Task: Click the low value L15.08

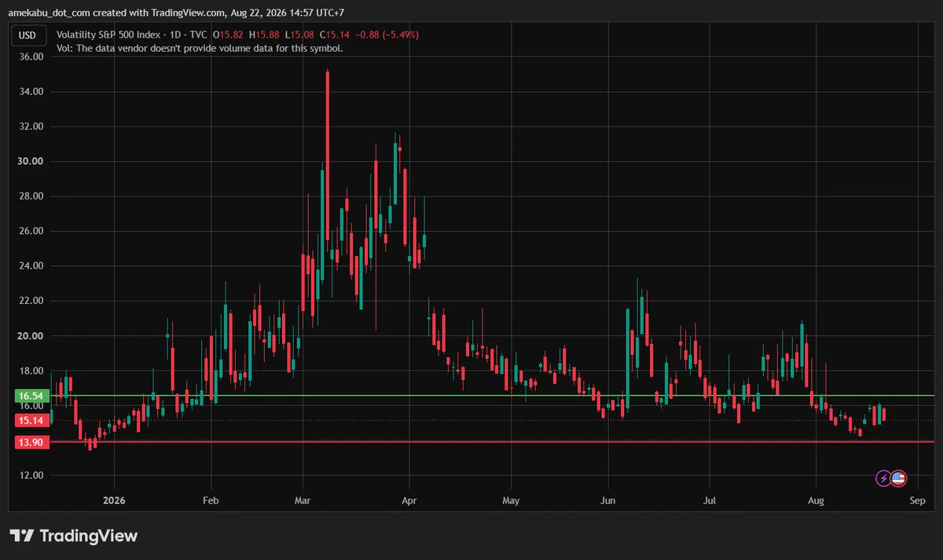Action: coord(299,35)
